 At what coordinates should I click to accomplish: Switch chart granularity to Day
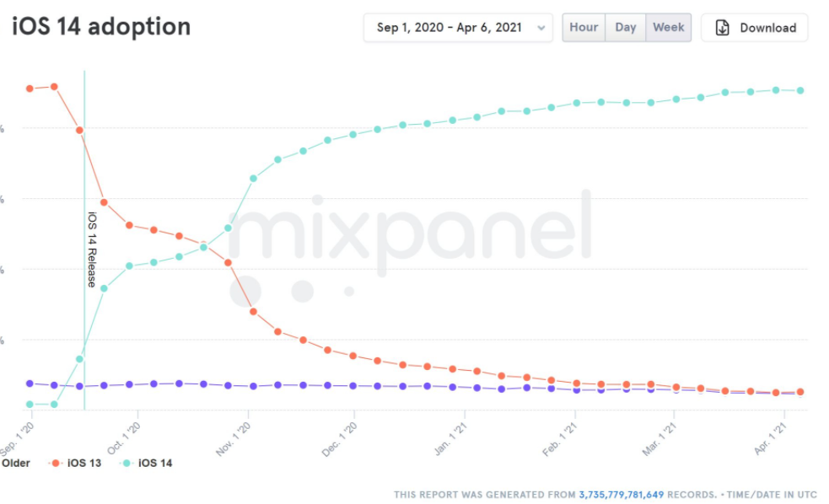pyautogui.click(x=626, y=27)
